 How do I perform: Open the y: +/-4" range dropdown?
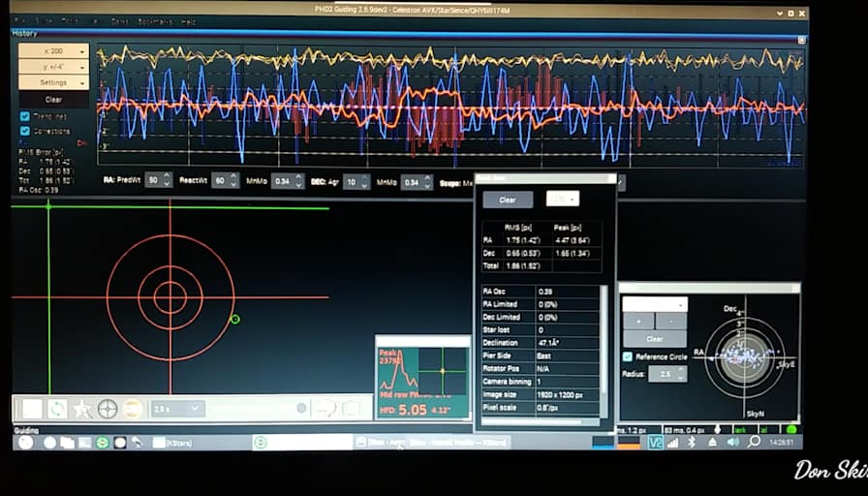pyautogui.click(x=53, y=67)
